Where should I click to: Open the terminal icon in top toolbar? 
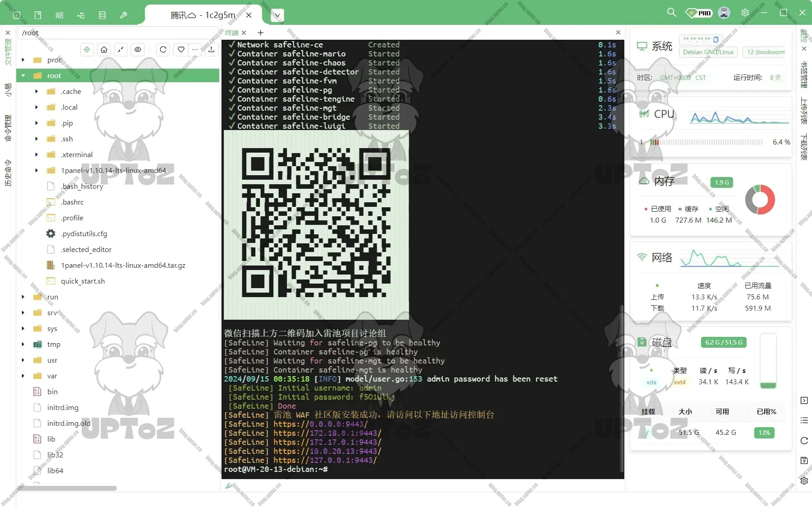coord(17,15)
